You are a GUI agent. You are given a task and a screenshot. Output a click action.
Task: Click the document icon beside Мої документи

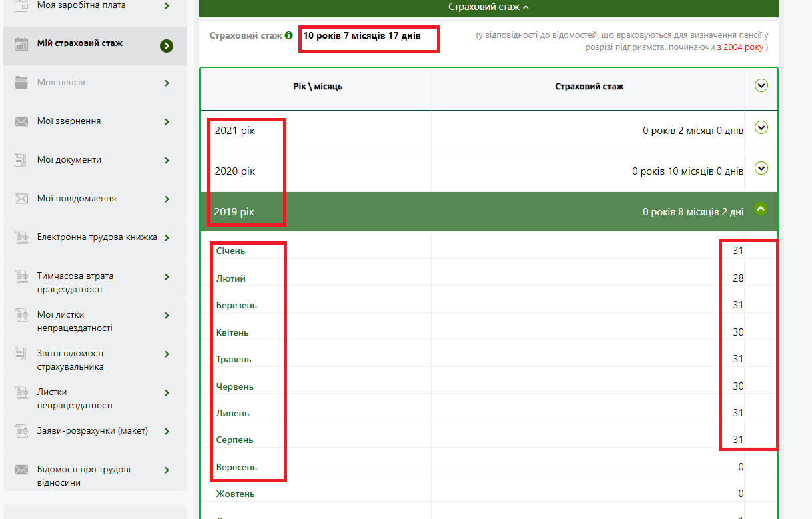21,160
